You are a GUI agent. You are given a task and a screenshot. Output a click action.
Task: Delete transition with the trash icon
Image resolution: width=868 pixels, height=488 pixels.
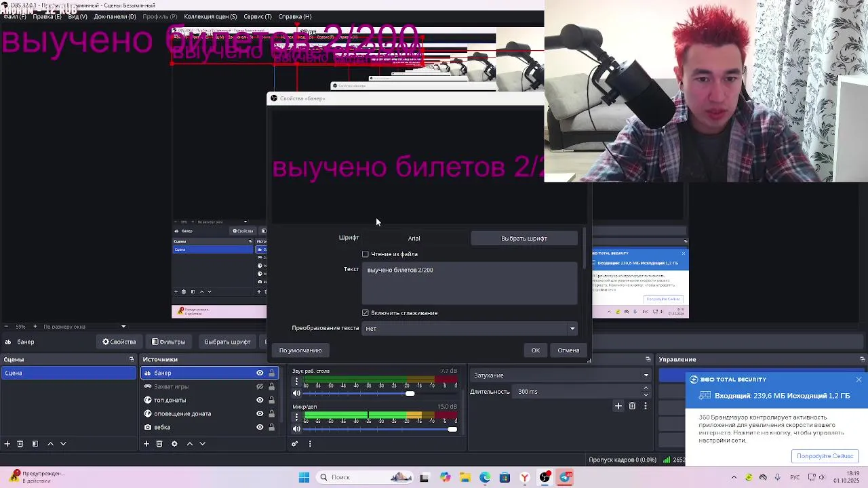pyautogui.click(x=632, y=406)
